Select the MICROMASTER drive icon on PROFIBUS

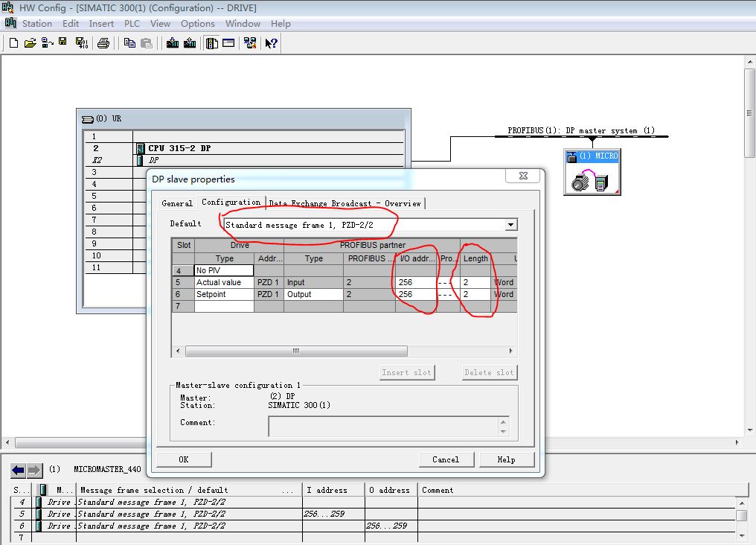coord(592,172)
